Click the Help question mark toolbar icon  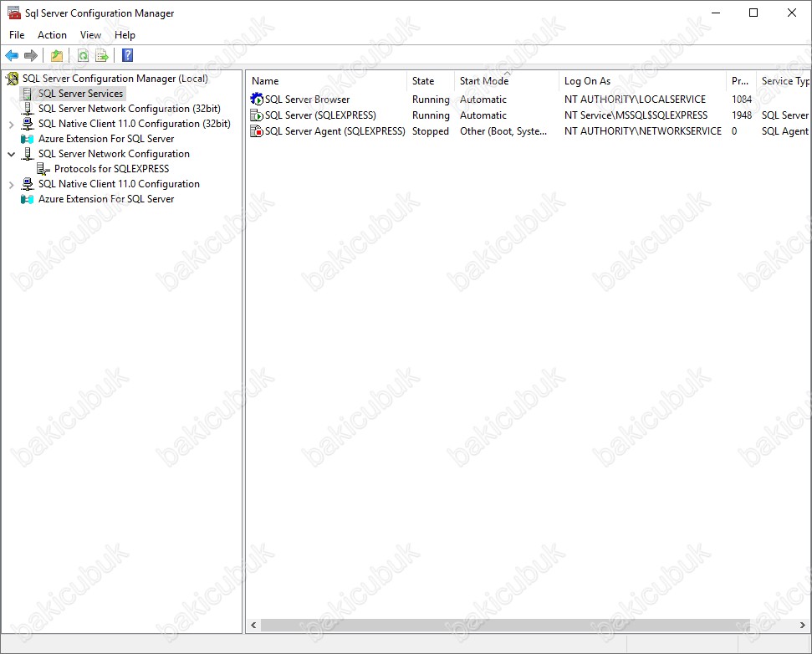127,55
